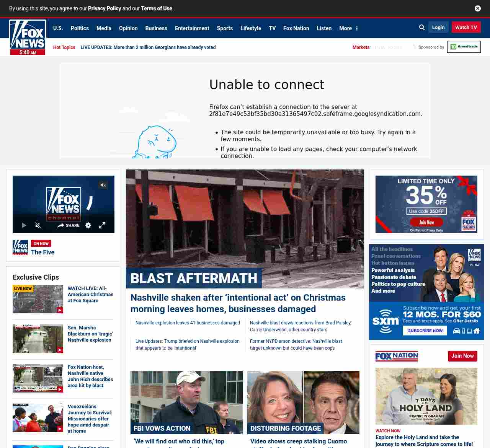Screen dimensions: 490x448
Task: Open video player settings gear
Action: (88, 225)
